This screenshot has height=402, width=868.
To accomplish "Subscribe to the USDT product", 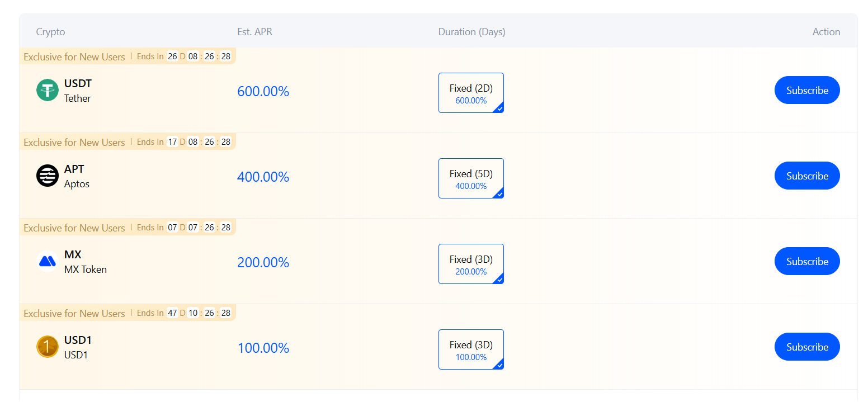I will coord(807,90).
